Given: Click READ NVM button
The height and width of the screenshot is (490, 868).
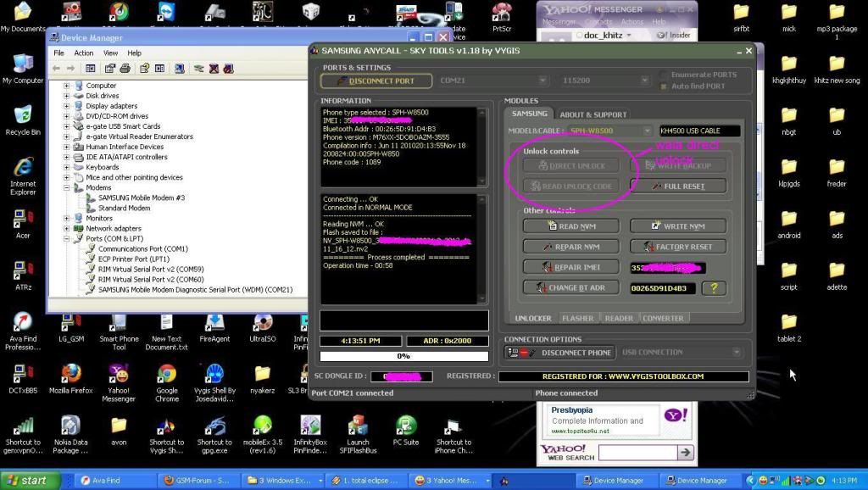Looking at the screenshot, I should click(x=570, y=226).
